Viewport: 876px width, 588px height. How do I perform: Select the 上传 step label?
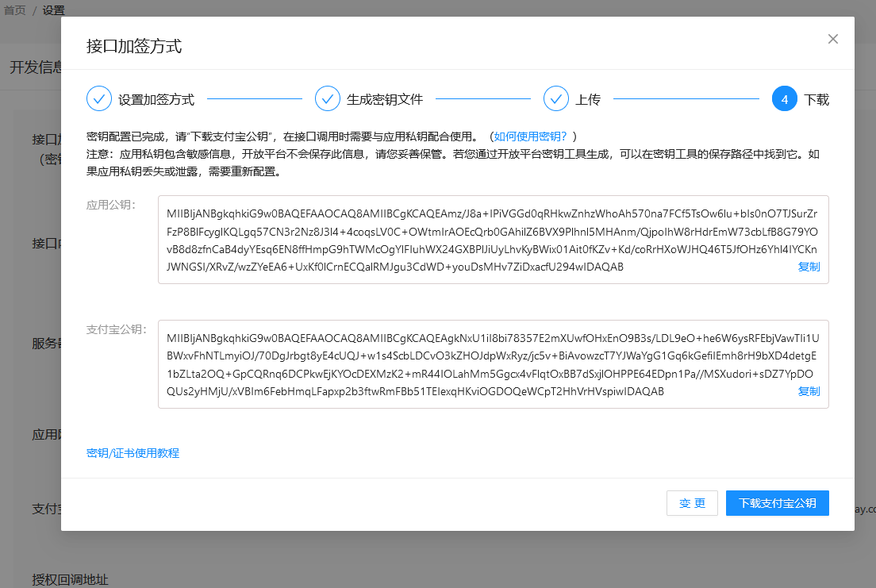[588, 100]
